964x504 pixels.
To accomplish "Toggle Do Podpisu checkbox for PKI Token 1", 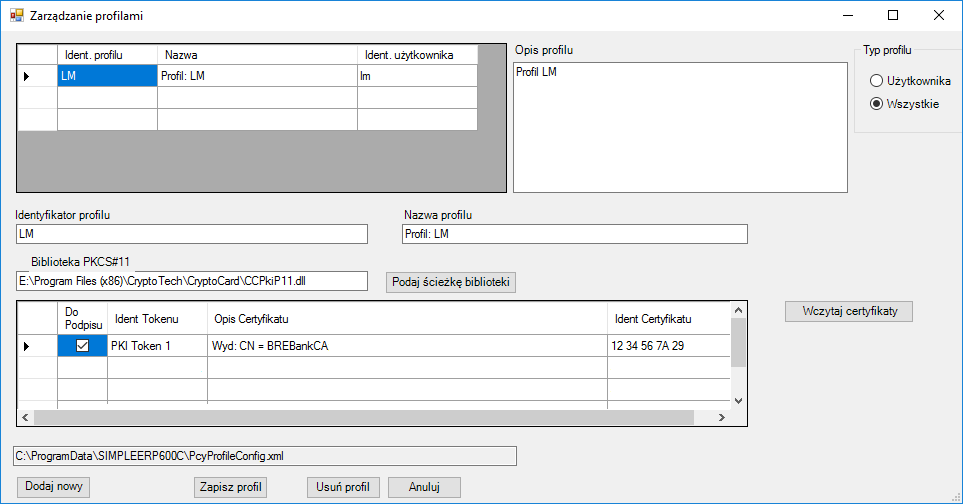I will click(x=82, y=346).
